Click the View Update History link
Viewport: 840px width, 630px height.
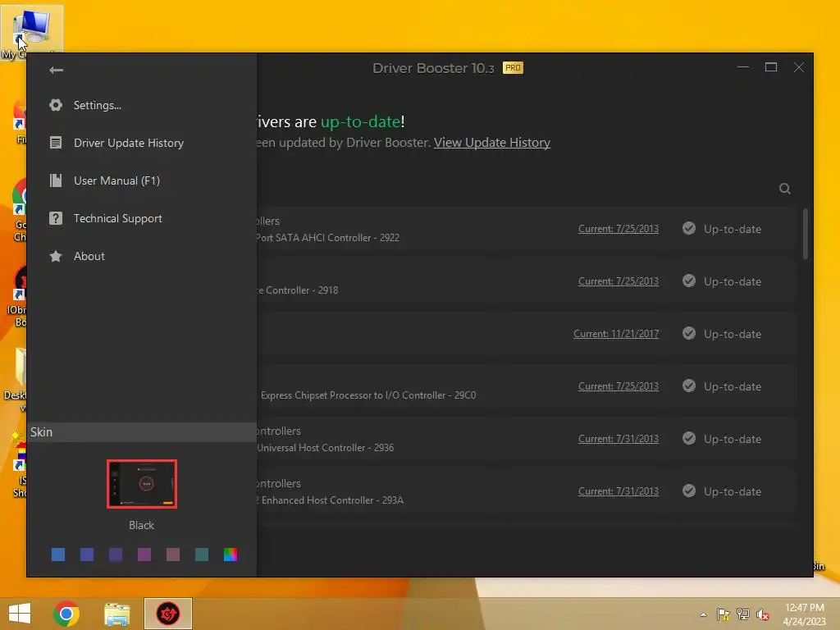click(492, 143)
